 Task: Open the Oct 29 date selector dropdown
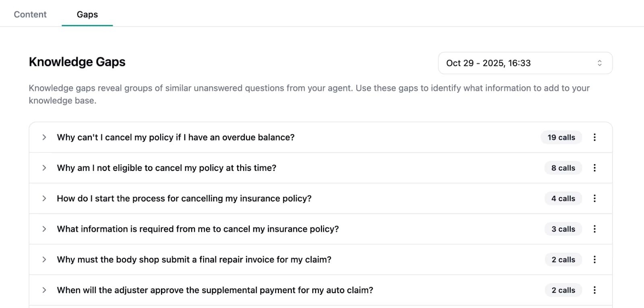point(525,63)
